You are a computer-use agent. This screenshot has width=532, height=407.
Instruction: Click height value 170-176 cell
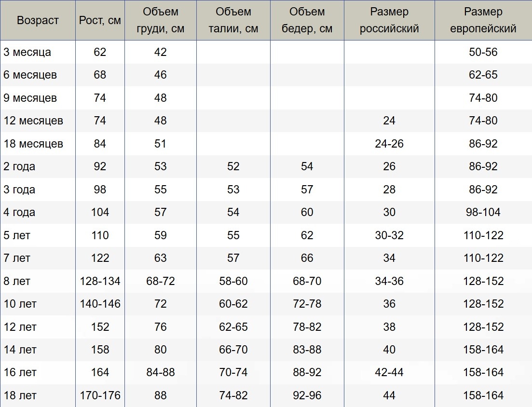click(100, 395)
